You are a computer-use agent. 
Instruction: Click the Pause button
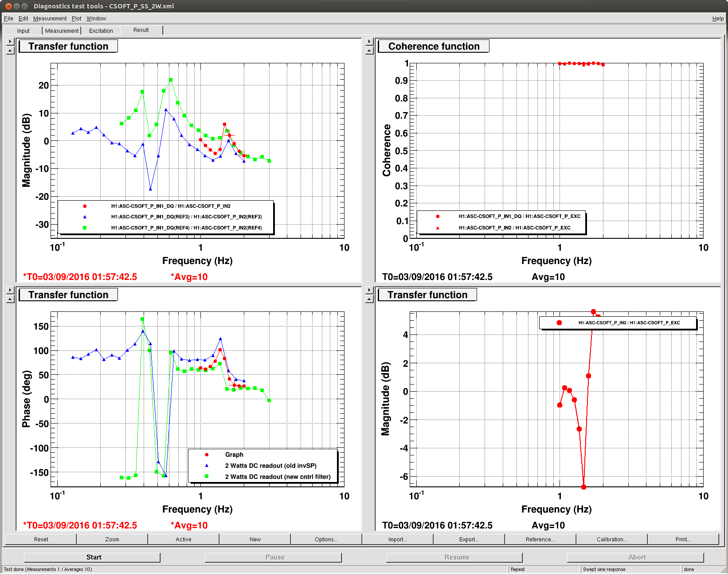click(274, 557)
